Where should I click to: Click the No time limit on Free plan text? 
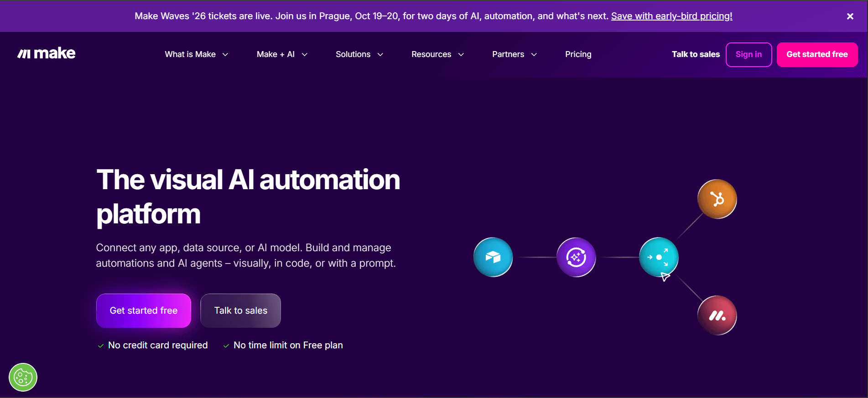(288, 345)
